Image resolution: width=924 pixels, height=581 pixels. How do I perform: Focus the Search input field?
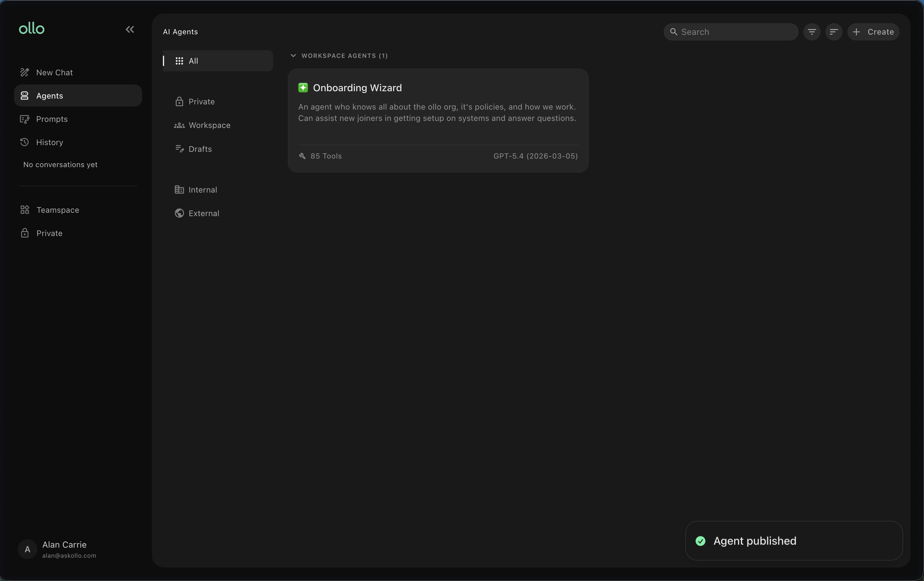click(731, 32)
